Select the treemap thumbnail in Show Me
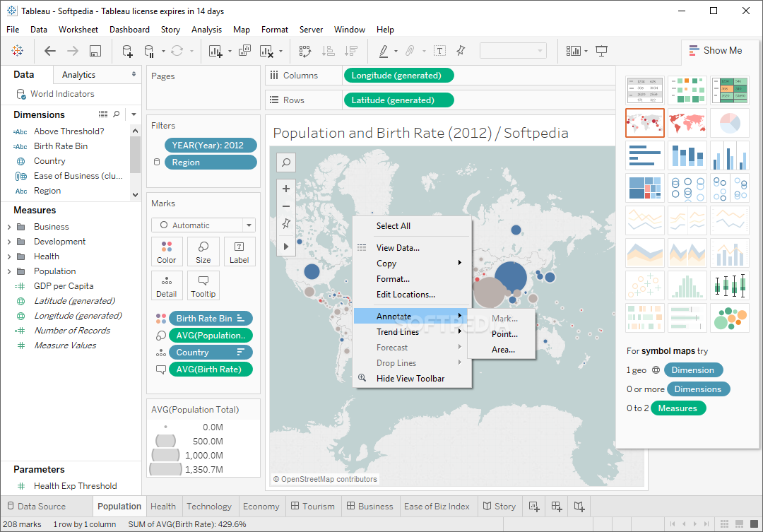 (645, 188)
